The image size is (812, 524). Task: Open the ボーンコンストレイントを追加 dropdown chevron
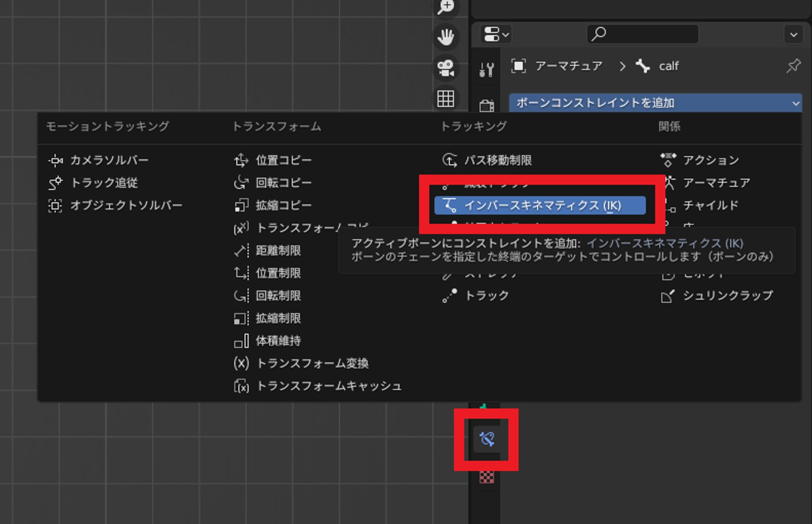point(796,103)
